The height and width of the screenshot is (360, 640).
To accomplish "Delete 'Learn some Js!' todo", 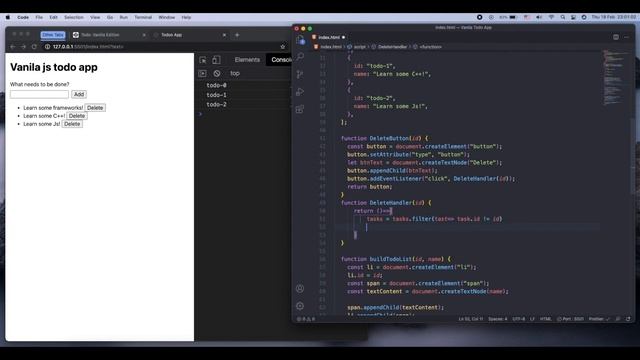I will pyautogui.click(x=72, y=124).
